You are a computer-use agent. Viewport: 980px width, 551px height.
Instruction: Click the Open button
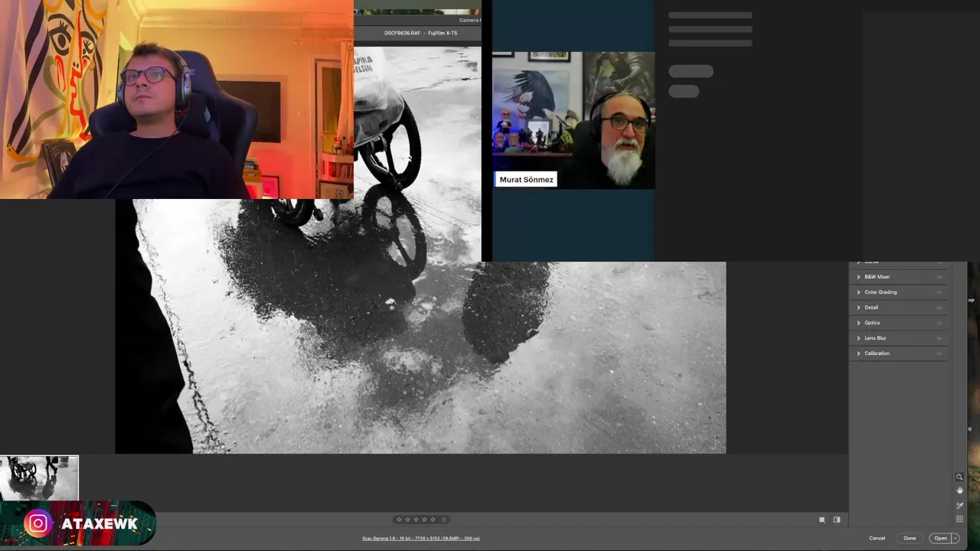(940, 538)
